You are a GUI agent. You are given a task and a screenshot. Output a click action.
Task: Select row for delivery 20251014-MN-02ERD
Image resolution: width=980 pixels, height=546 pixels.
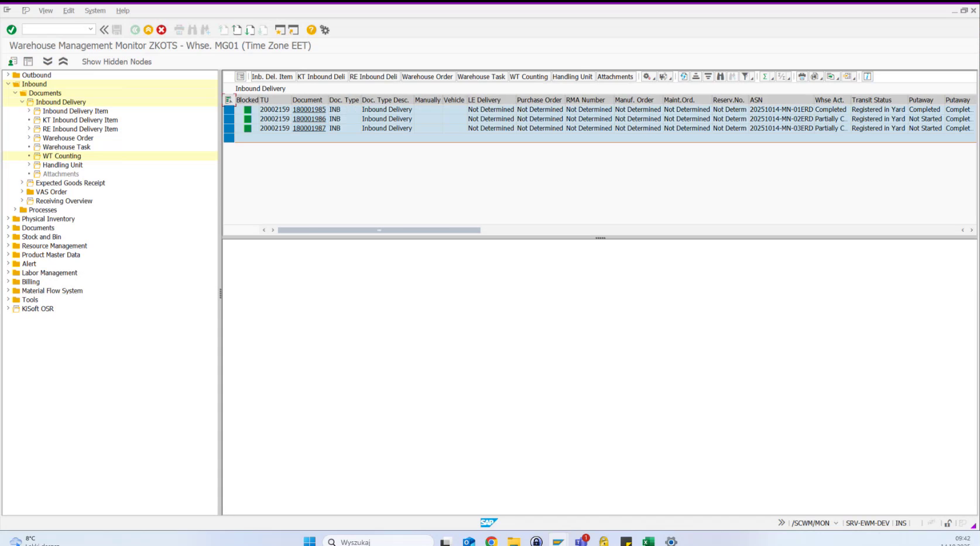(x=229, y=118)
